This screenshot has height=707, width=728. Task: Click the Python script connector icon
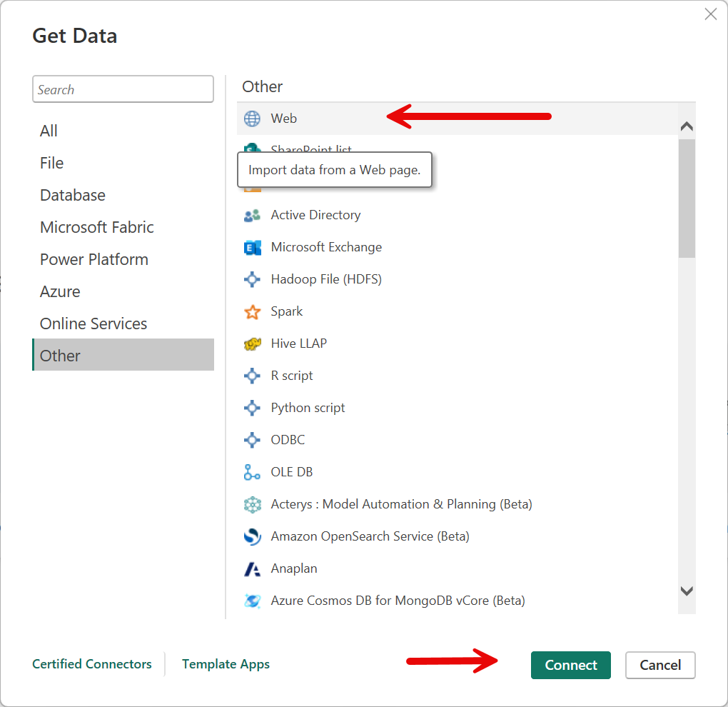[x=252, y=408]
